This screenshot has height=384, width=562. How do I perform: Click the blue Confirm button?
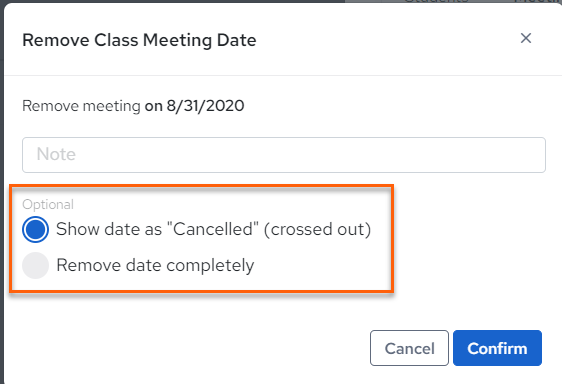click(x=497, y=348)
